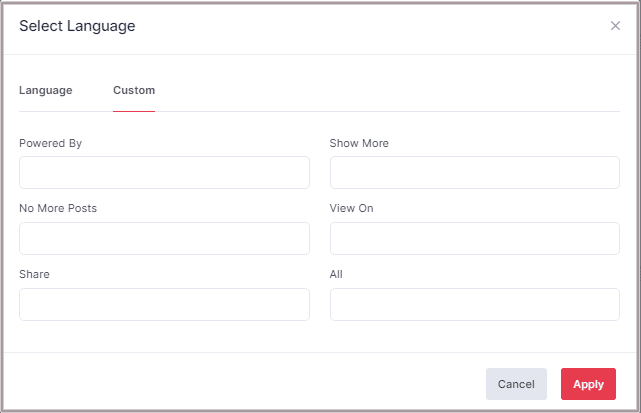Screen dimensions: 641x413
Task: Click the No More Posts field
Action: click(x=164, y=238)
